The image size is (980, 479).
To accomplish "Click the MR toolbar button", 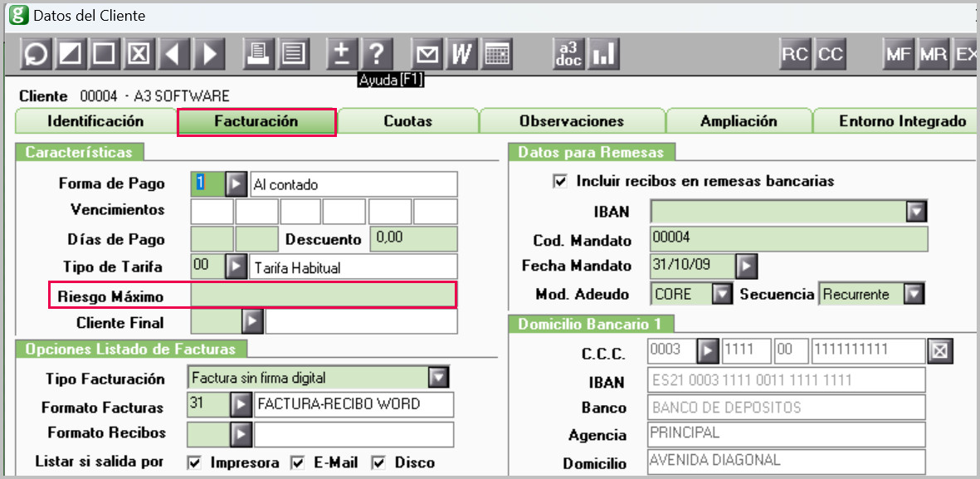I will [x=934, y=55].
